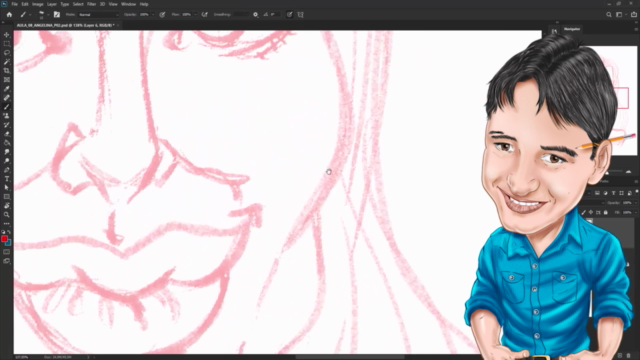
Task: Open the Navigator panel menu
Action: tap(636, 29)
